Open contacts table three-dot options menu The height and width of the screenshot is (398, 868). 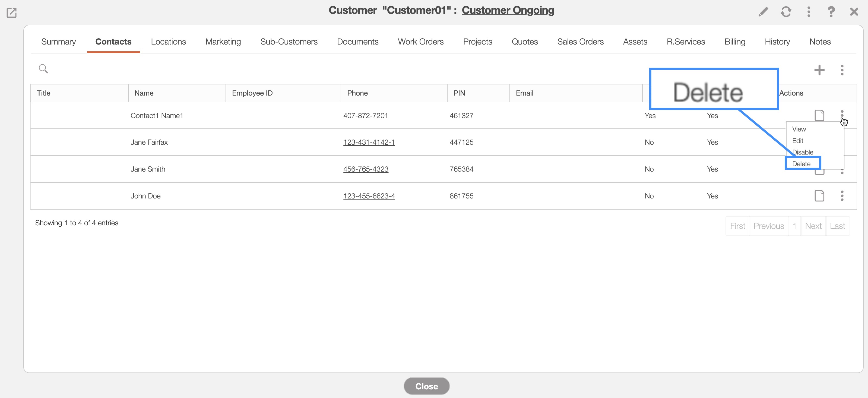(842, 70)
